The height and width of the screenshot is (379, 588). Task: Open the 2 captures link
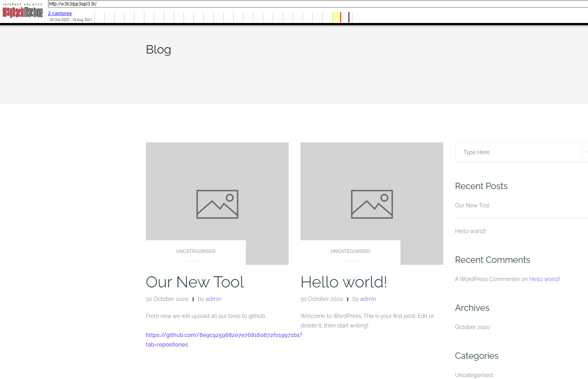pos(60,13)
